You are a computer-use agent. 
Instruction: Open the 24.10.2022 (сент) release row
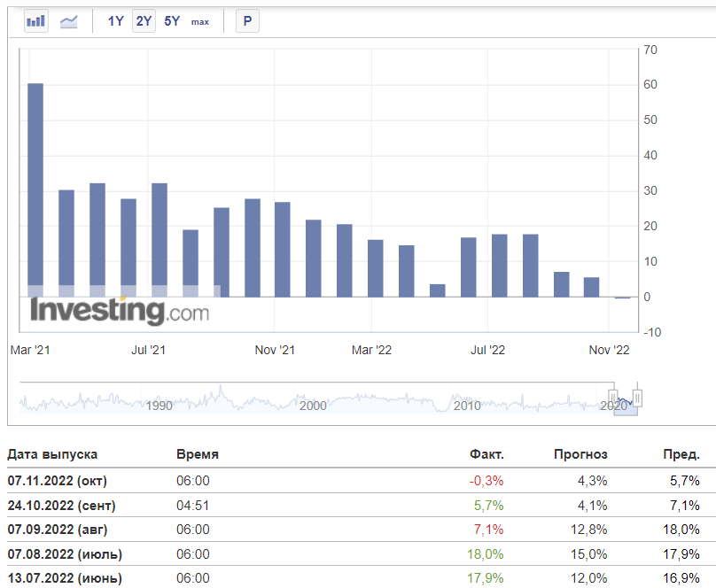click(x=61, y=505)
